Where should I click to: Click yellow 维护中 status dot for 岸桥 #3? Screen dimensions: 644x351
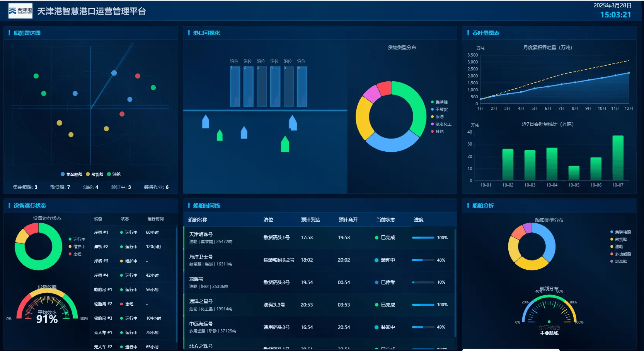point(122,261)
